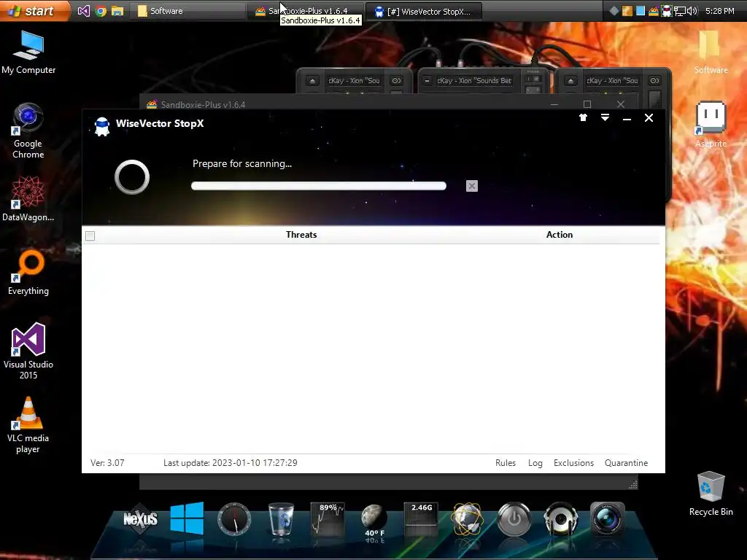This screenshot has width=747, height=560.
Task: Click the spinning scan circle indicator
Action: (x=132, y=177)
